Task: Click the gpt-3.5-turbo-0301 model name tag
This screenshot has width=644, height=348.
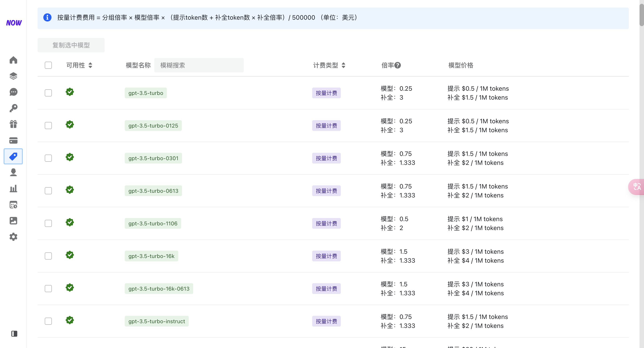Action: click(x=153, y=158)
